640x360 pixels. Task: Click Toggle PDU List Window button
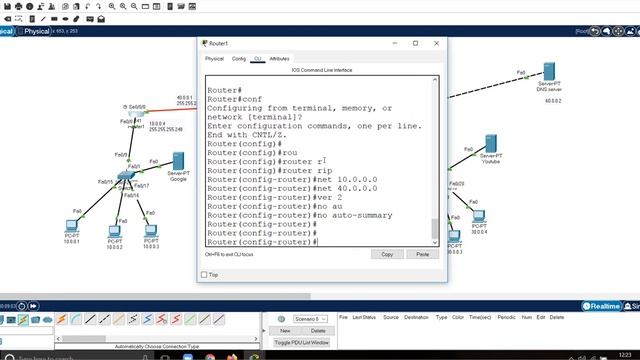click(x=302, y=342)
